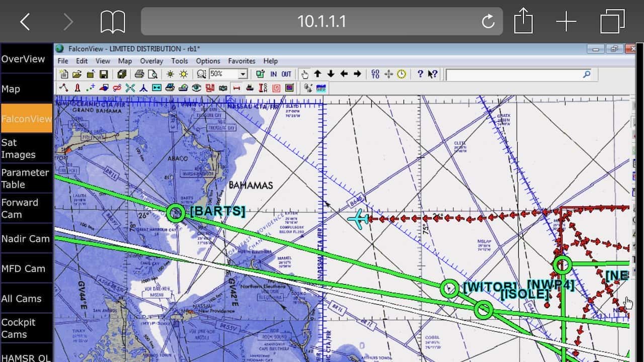Click the Print printer icon
The width and height of the screenshot is (644, 362).
click(139, 74)
